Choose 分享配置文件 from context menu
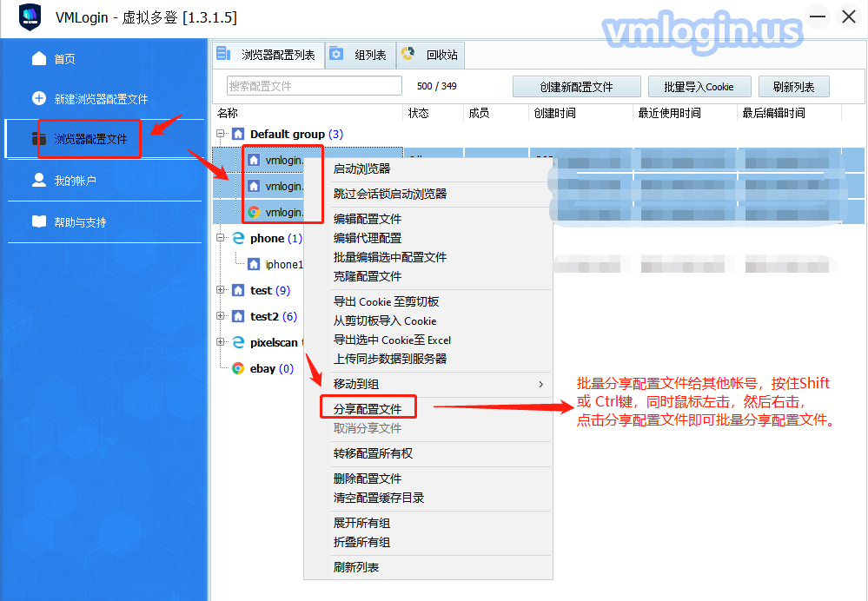Image resolution: width=868 pixels, height=601 pixels. pos(368,408)
